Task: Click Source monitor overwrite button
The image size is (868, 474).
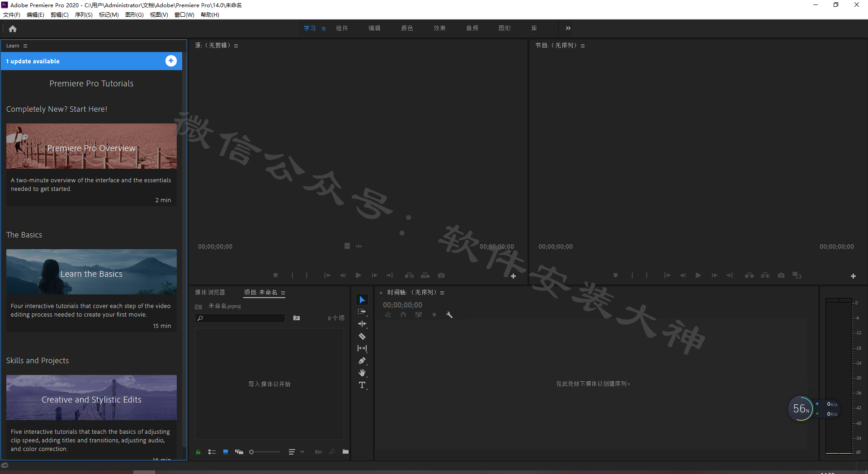Action: click(x=425, y=275)
